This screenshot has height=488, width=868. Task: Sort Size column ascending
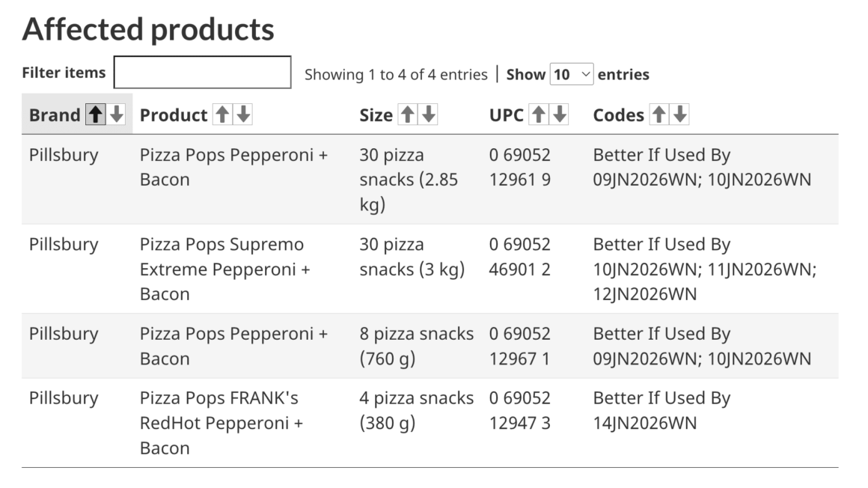click(x=407, y=115)
